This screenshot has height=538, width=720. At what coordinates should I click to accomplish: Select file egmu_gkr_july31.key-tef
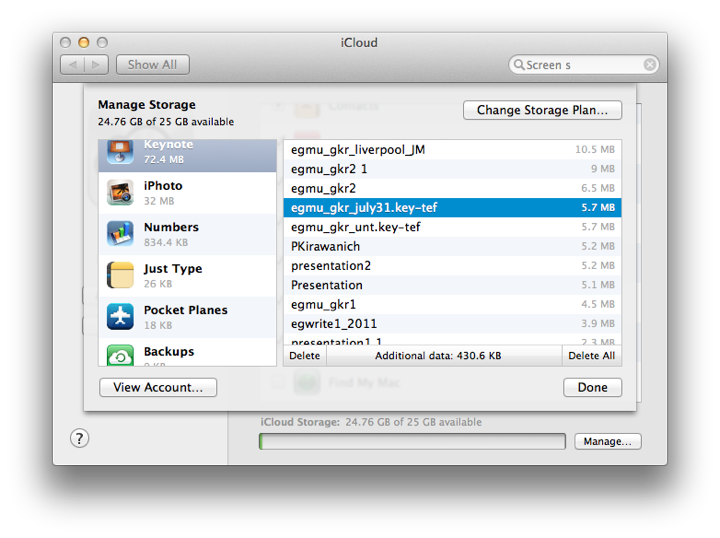point(452,207)
